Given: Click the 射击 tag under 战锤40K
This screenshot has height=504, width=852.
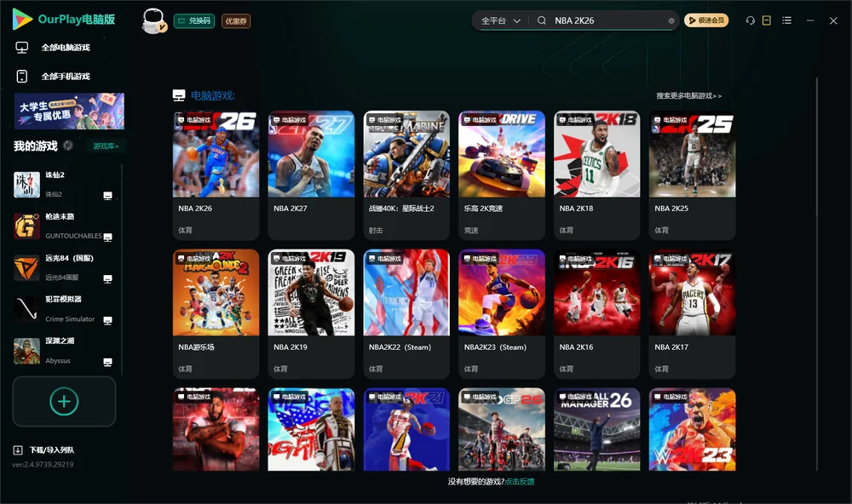Looking at the screenshot, I should coord(376,230).
